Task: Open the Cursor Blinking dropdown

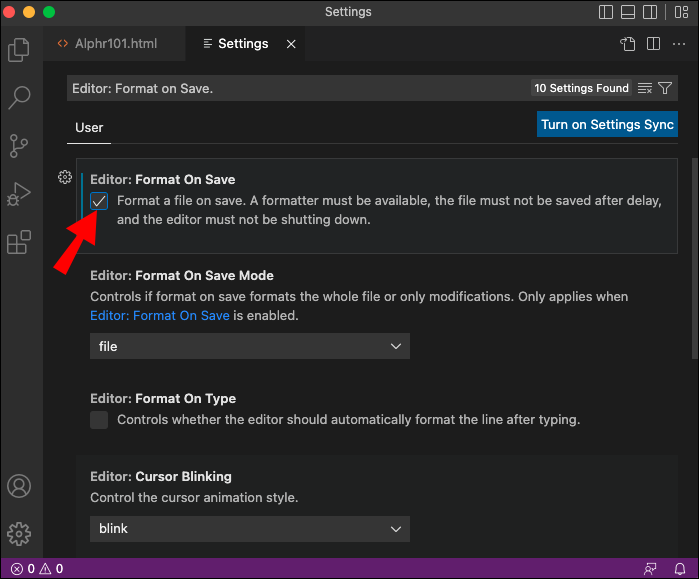Action: 249,528
